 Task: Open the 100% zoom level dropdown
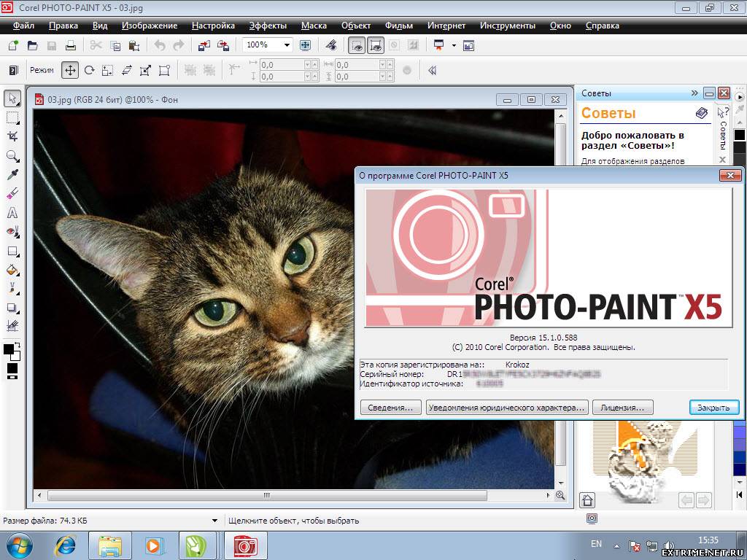pyautogui.click(x=287, y=45)
